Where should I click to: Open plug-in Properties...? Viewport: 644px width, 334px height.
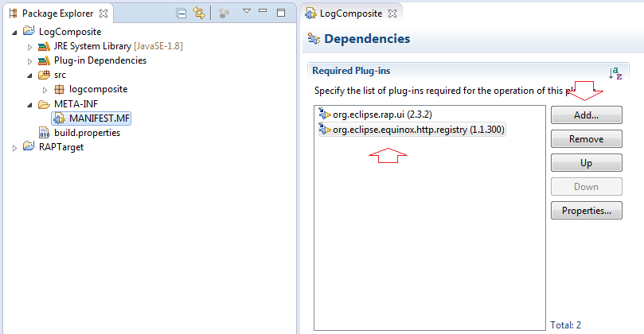(x=586, y=210)
